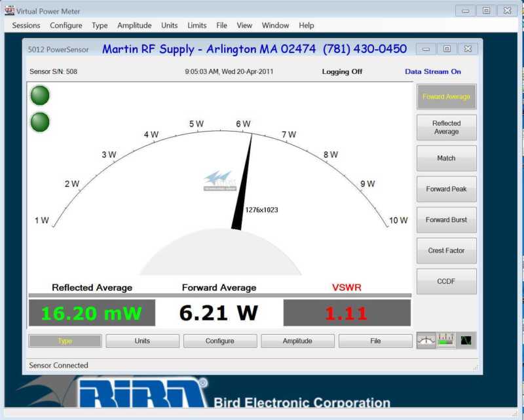
Task: Select the Forward Average measurement
Action: pos(446,97)
